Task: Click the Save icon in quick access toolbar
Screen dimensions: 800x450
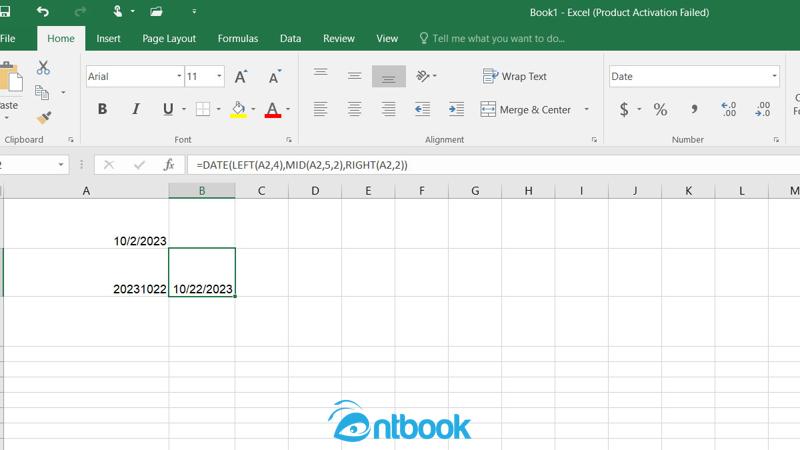Action: pyautogui.click(x=5, y=11)
